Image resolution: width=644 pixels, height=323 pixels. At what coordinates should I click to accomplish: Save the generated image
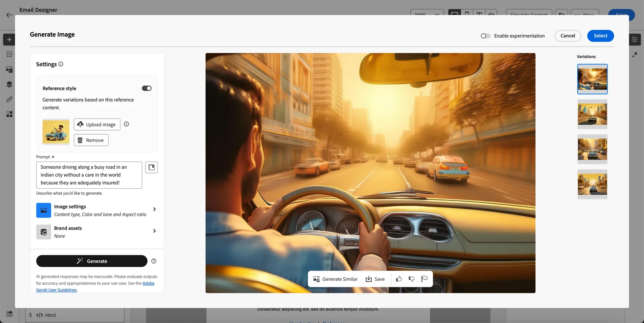point(375,279)
